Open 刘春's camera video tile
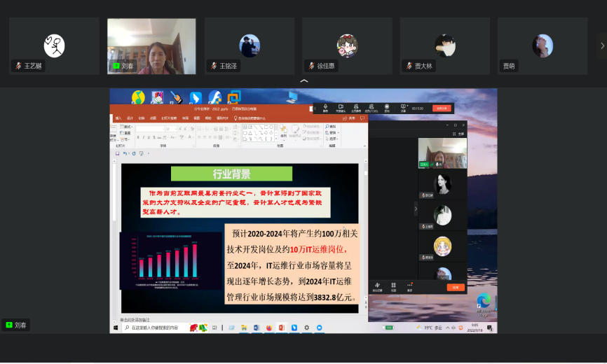Screen dimensions: 607x364 click(x=151, y=46)
